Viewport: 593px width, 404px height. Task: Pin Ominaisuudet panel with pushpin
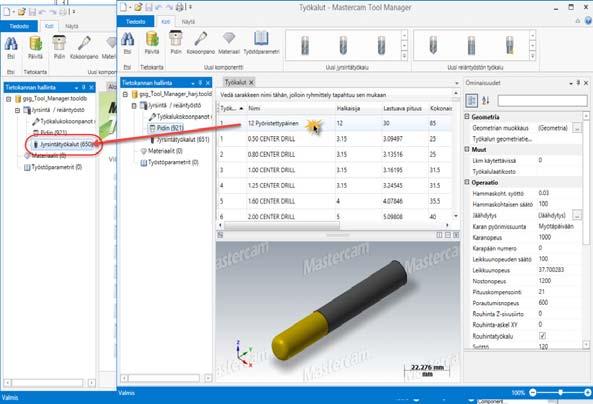pos(578,83)
